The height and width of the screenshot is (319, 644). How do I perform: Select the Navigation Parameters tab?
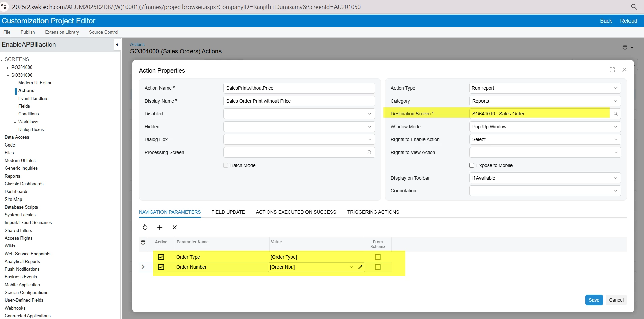(170, 212)
